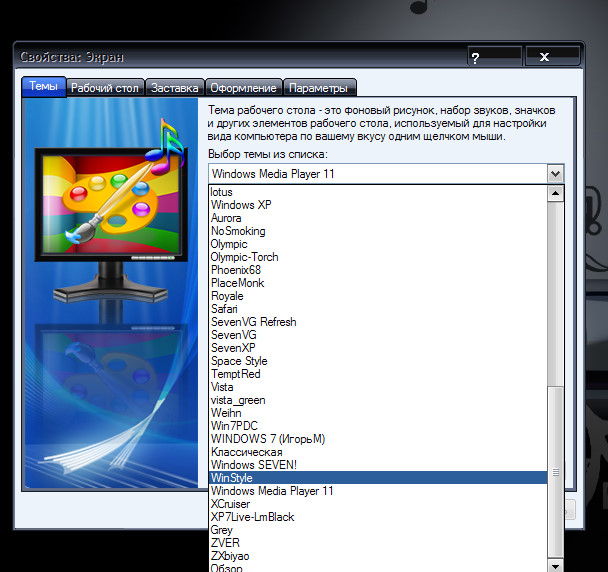Screen dimensions: 608x572
Task: Switch to the Темы tab
Action: tap(44, 86)
